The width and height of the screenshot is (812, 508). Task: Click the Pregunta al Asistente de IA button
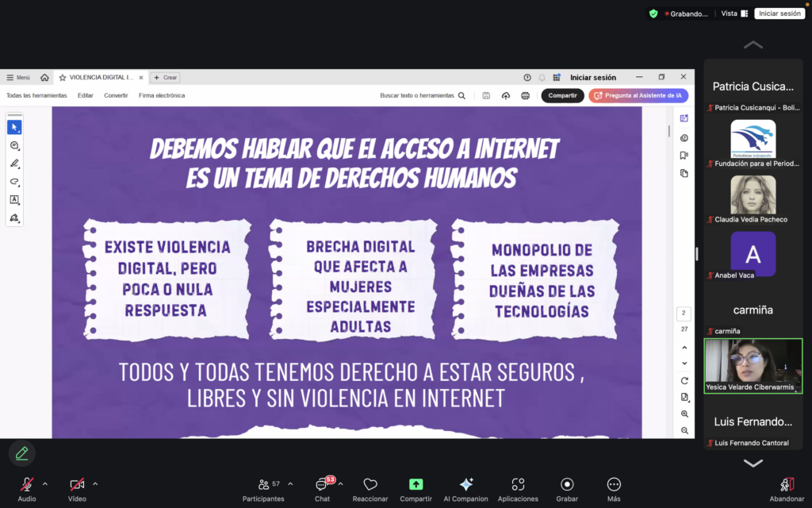pyautogui.click(x=638, y=95)
